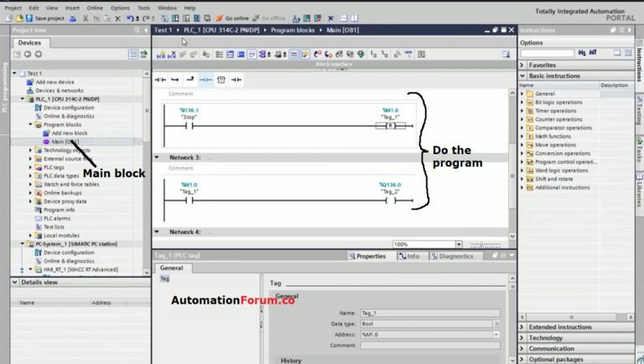
Task: Open Add new device in project tree
Action: point(55,82)
